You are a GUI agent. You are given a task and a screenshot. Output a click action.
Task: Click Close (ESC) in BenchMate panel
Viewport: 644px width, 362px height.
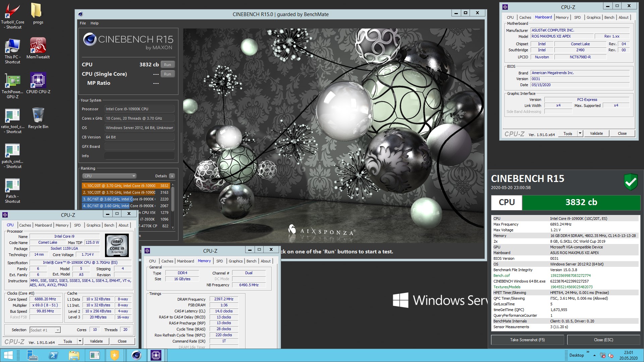(x=603, y=340)
